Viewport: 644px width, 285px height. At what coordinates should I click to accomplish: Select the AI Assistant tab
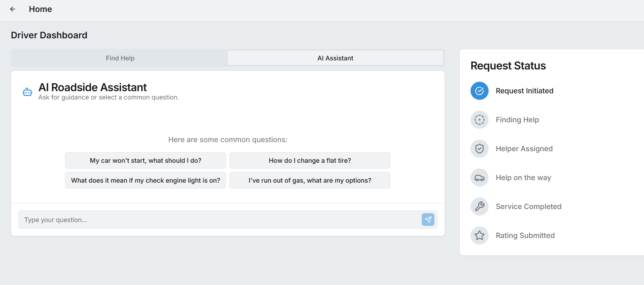tap(335, 58)
